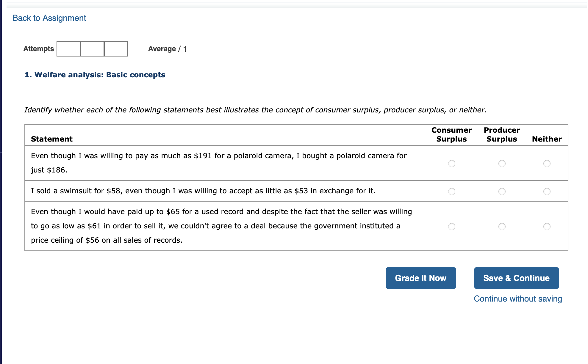This screenshot has height=364, width=588.
Task: Click the Save & Continue button
Action: pyautogui.click(x=516, y=278)
